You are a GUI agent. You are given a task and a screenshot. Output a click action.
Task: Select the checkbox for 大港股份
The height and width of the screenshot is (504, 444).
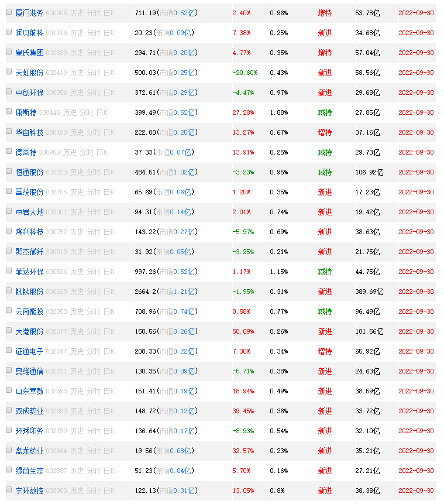[9, 330]
